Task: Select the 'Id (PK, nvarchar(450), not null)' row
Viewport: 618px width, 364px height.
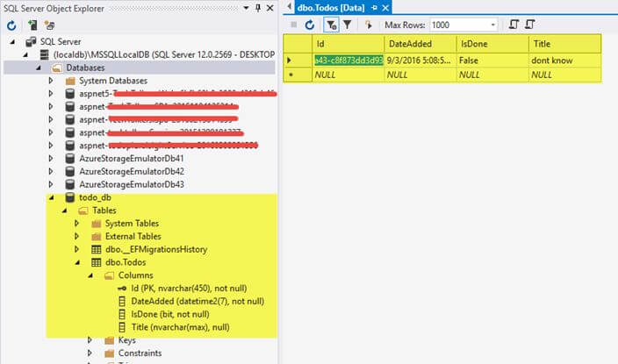Action: (189, 289)
